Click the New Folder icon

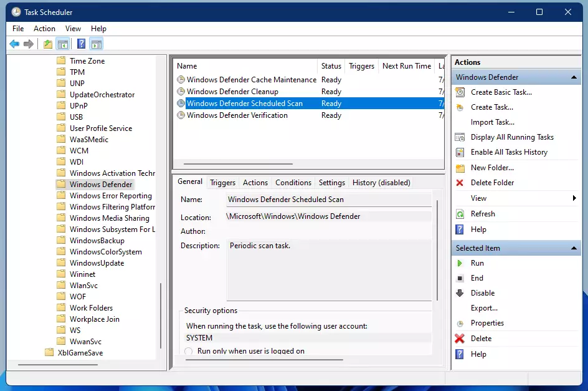(x=460, y=168)
